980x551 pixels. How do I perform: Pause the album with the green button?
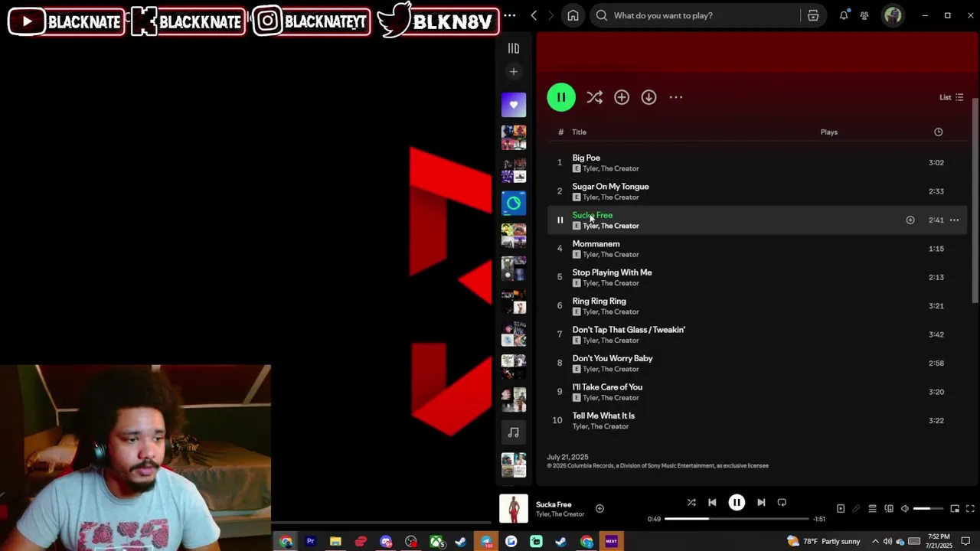click(x=561, y=97)
